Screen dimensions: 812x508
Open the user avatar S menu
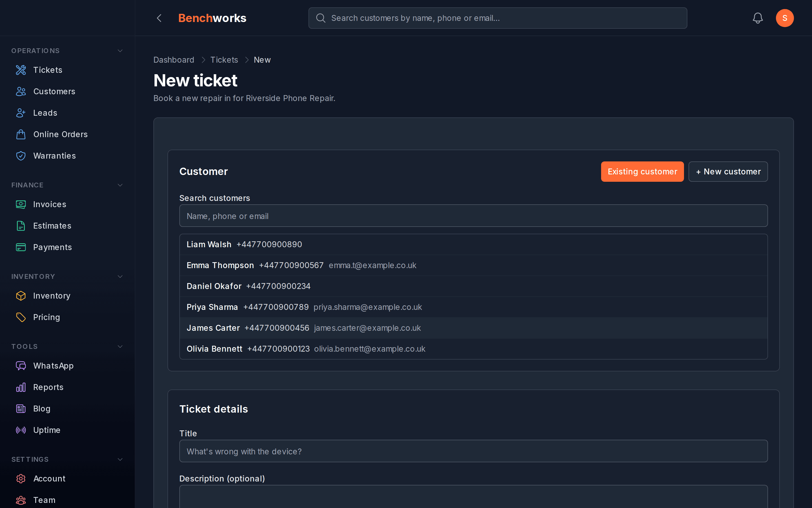coord(784,18)
